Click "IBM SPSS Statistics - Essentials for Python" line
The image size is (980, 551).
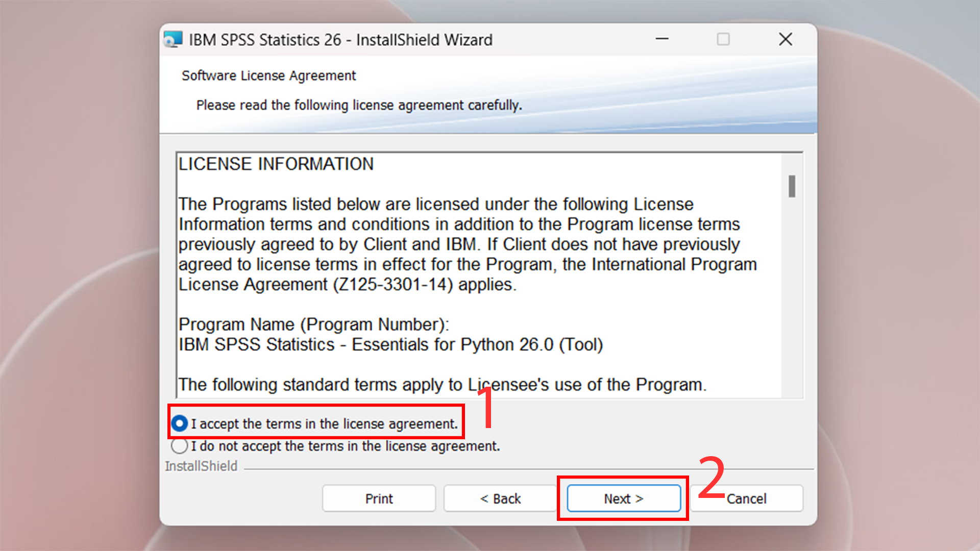[x=391, y=345]
